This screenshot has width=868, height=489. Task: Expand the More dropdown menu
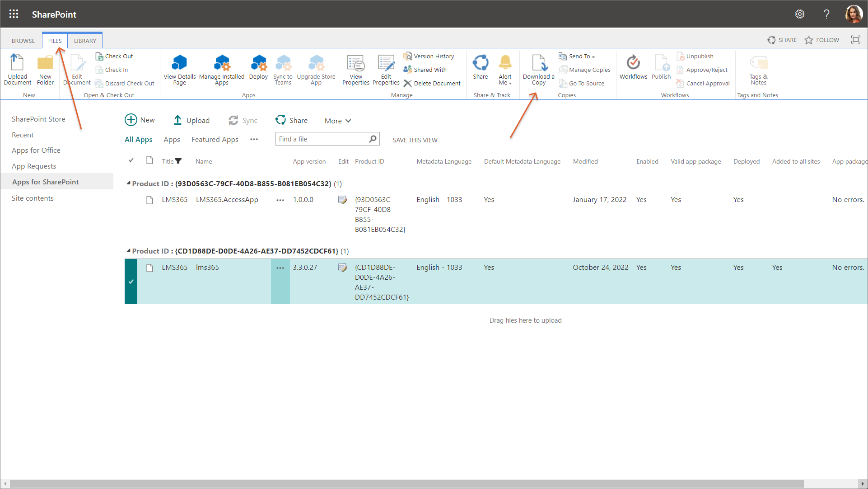tap(337, 121)
